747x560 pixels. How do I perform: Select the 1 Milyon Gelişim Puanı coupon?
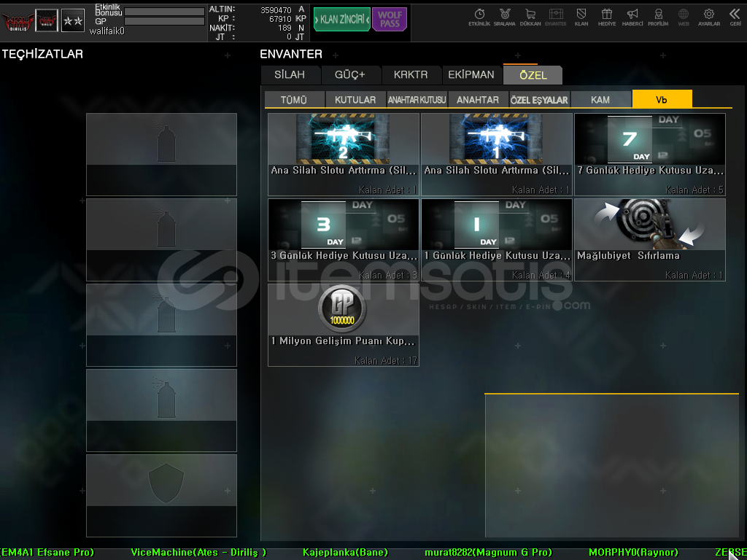[x=344, y=324]
